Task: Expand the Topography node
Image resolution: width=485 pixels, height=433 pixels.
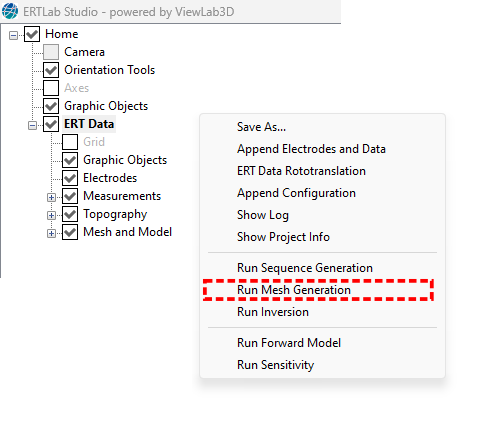Action: click(x=51, y=215)
